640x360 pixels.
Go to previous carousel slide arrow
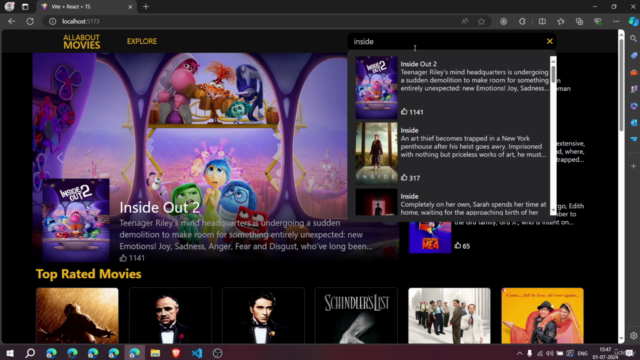[x=60, y=158]
